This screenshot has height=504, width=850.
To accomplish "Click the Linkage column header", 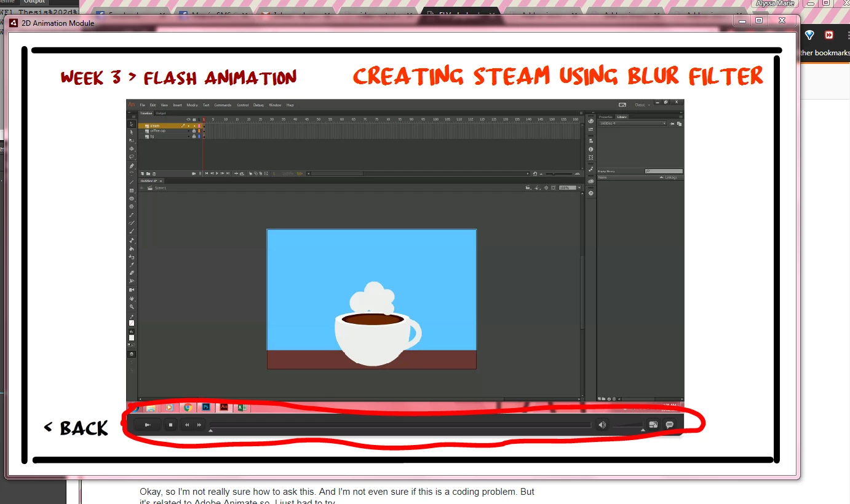I will [x=670, y=178].
